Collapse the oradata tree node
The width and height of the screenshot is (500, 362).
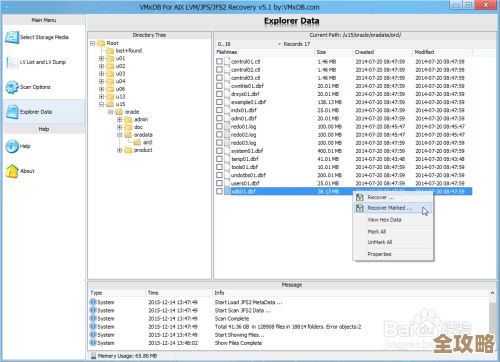point(120,135)
